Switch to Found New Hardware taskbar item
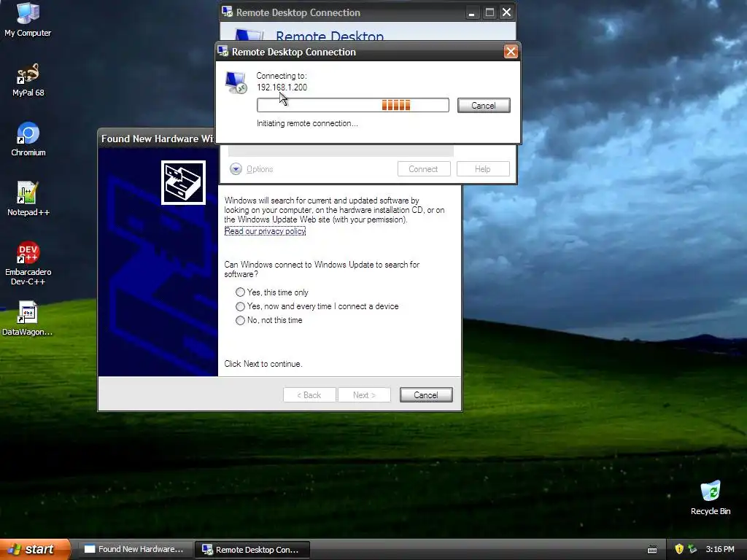 tap(134, 549)
